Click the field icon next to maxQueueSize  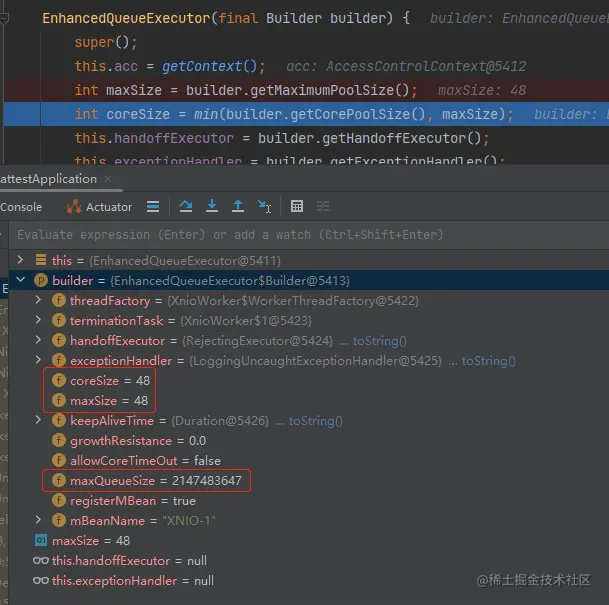point(59,480)
